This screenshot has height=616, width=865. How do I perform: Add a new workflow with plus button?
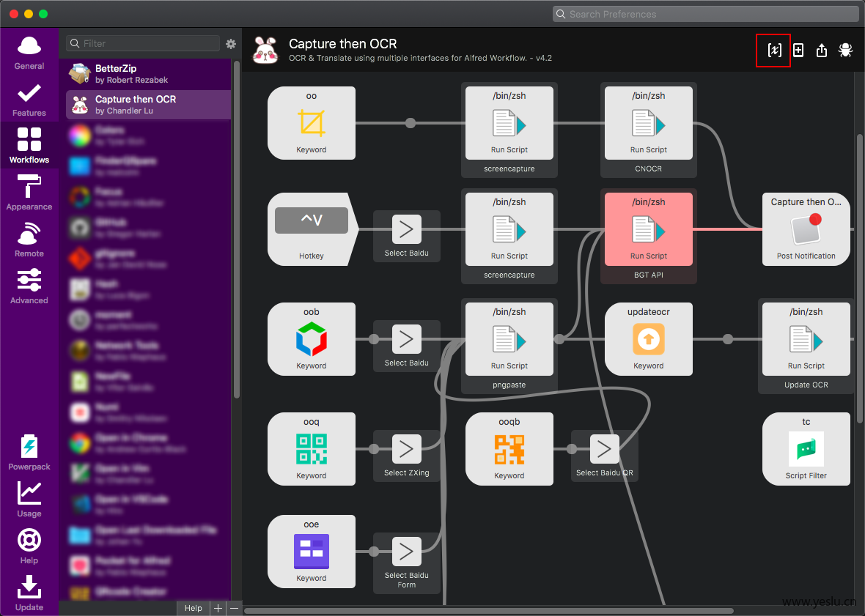218,608
